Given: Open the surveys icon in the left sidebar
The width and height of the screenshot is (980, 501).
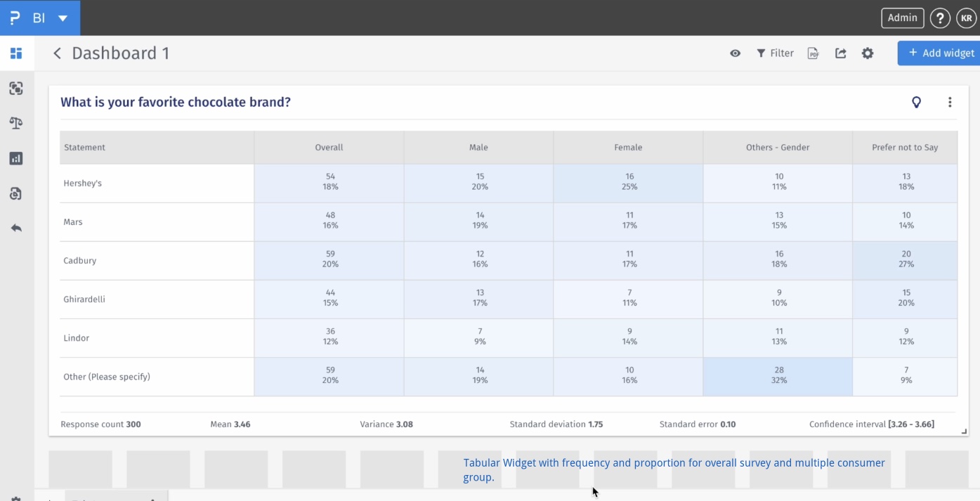Looking at the screenshot, I should coord(15,89).
